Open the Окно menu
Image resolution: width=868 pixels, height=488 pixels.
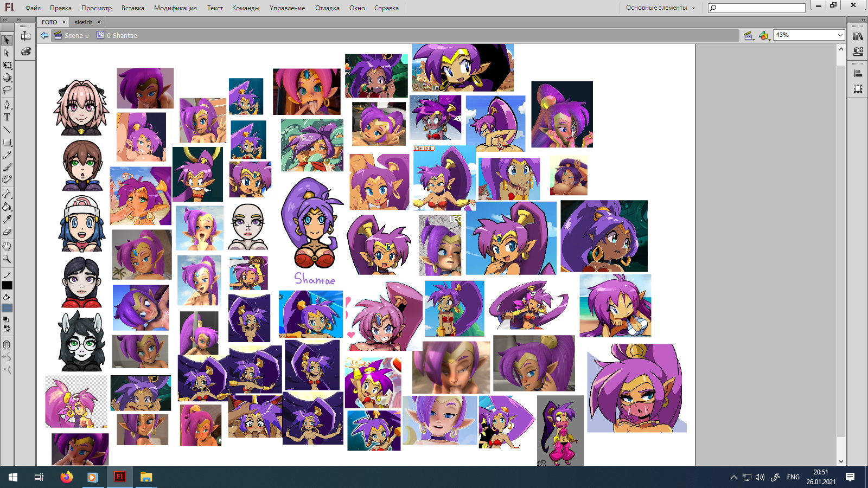click(x=357, y=8)
